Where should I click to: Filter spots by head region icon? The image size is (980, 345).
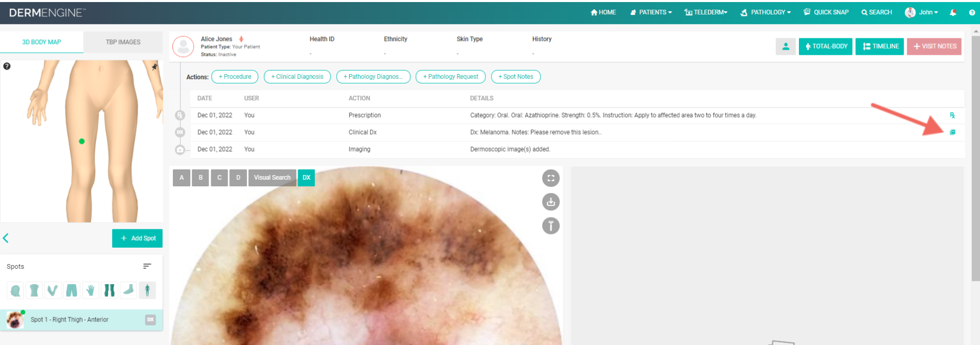pyautogui.click(x=15, y=291)
